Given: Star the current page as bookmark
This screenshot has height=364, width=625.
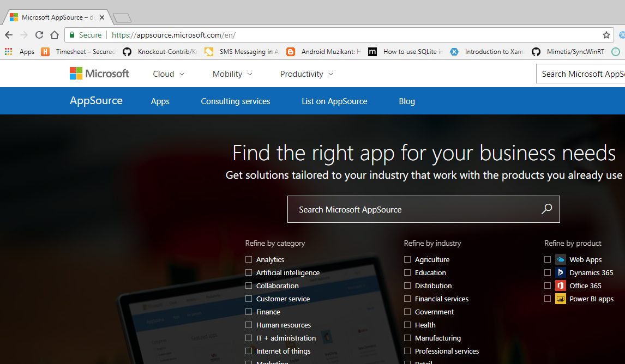Looking at the screenshot, I should pos(606,34).
